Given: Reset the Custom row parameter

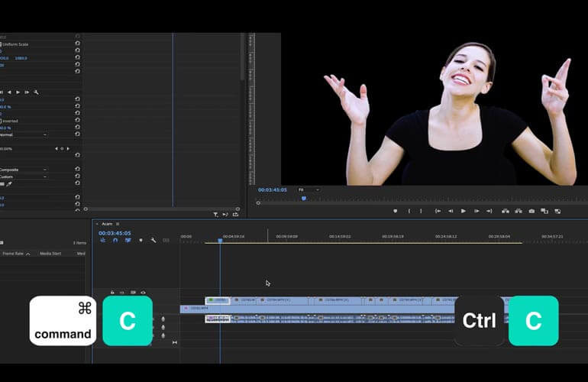Looking at the screenshot, I should point(77,176).
